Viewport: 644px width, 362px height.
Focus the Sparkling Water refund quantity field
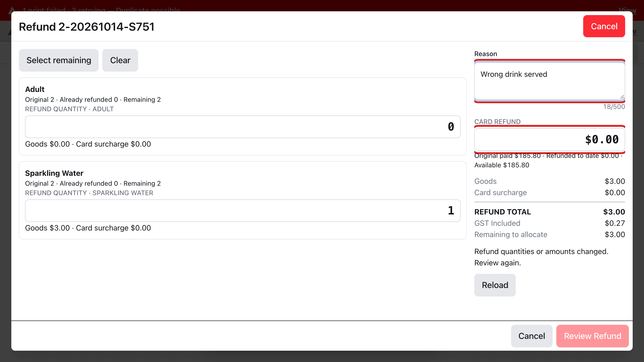pos(243,211)
